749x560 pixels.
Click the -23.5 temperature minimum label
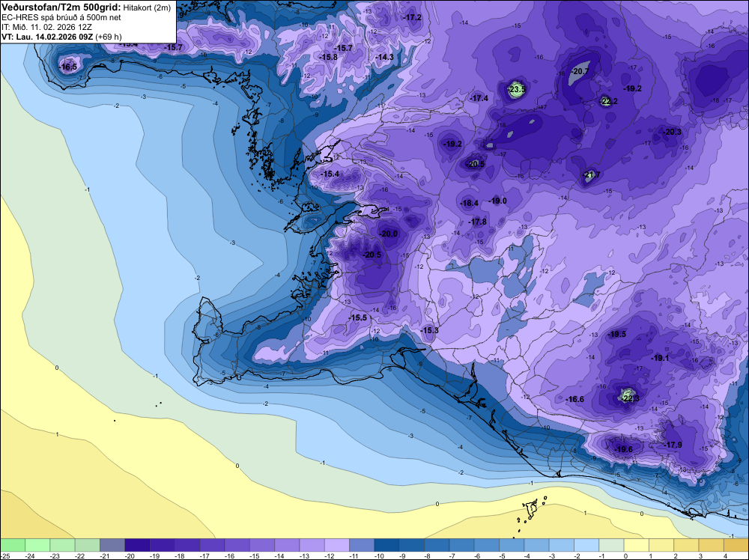516,89
